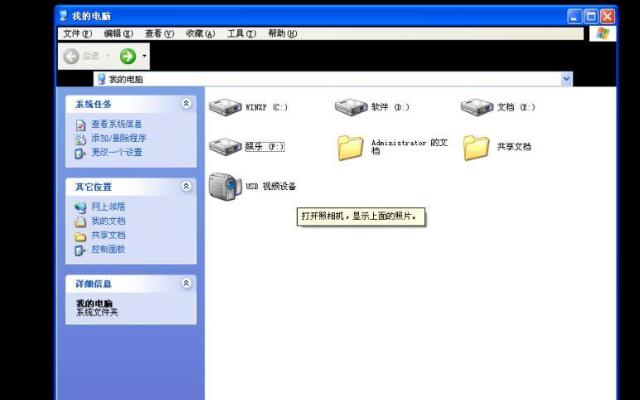The width and height of the screenshot is (640, 400).
Task: Click the sidebar 共享文档 folder icon
Action: [80, 236]
